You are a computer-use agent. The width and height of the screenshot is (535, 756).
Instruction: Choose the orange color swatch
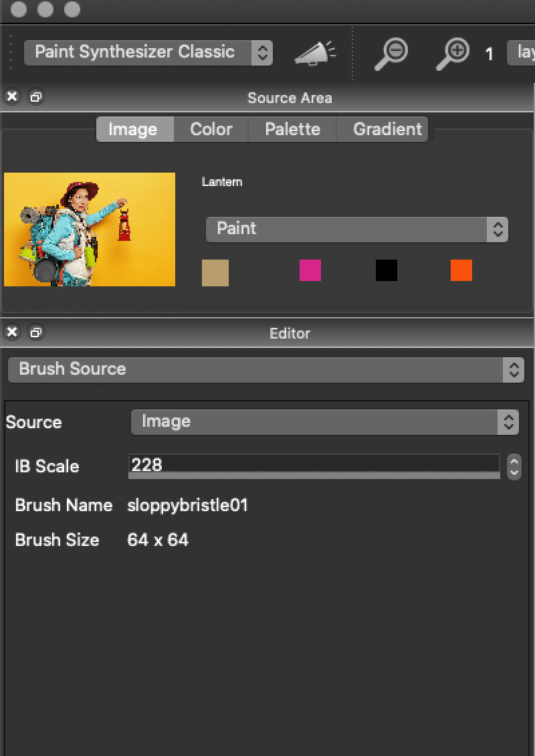(461, 270)
